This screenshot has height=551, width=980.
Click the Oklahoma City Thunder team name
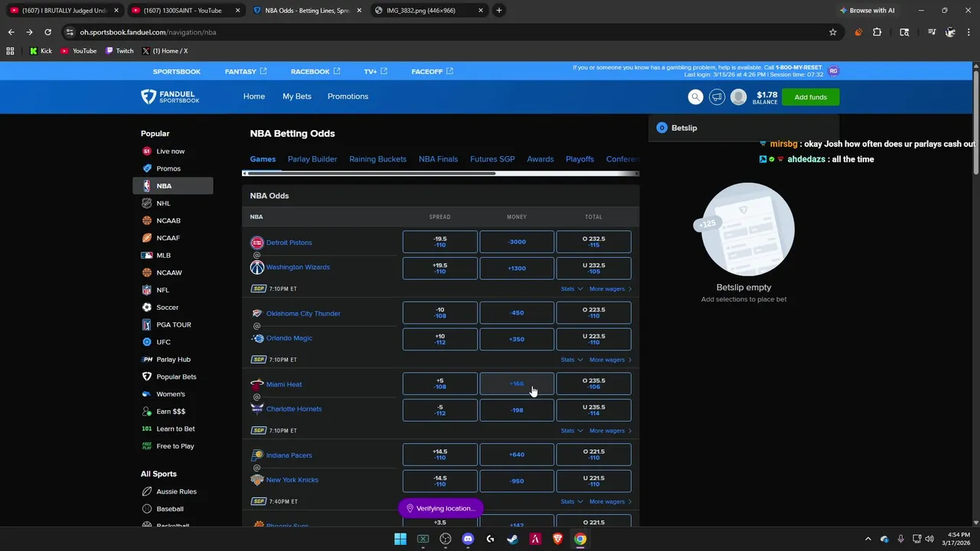click(x=303, y=314)
